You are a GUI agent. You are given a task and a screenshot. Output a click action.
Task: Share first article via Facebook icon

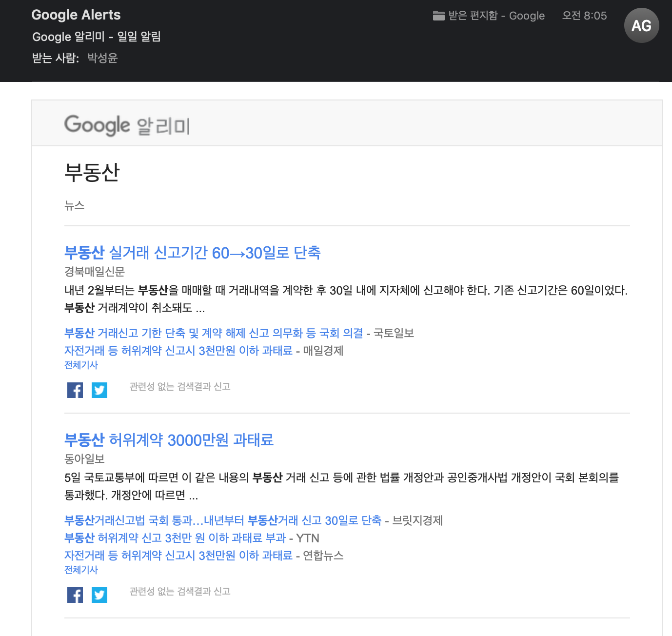pyautogui.click(x=75, y=390)
